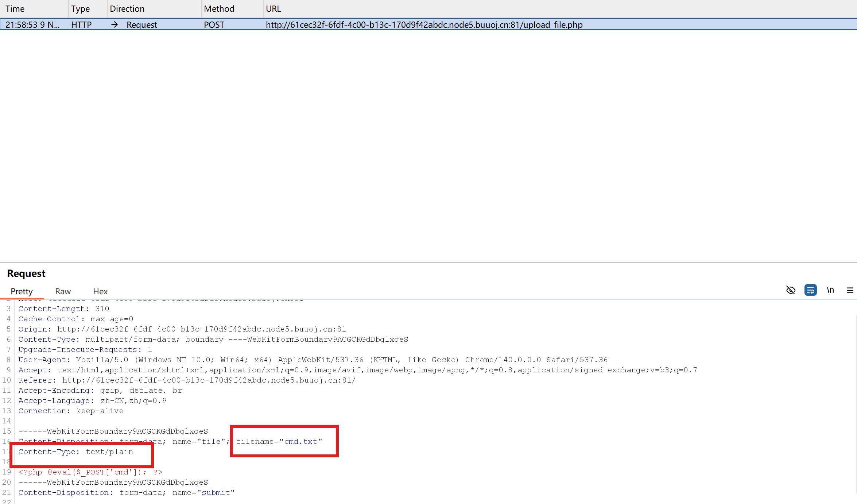Image resolution: width=857 pixels, height=504 pixels.
Task: Click the Content-Length header line
Action: (x=64, y=309)
